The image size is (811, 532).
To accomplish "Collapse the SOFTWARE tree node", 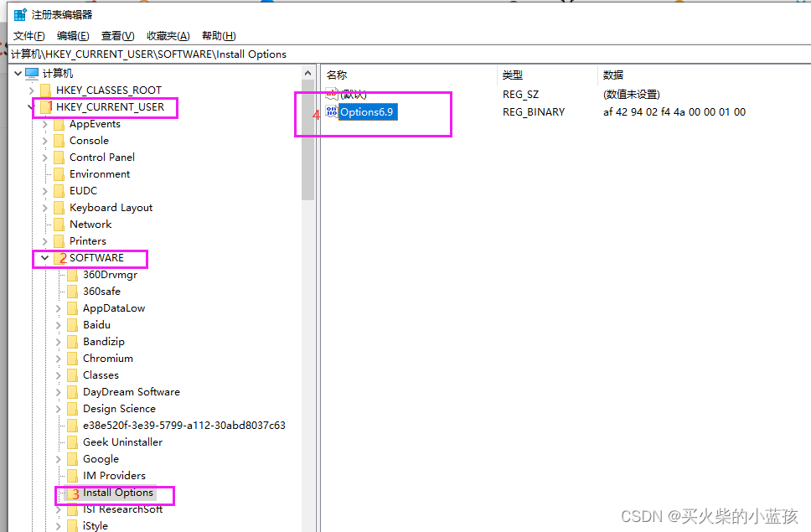I will pos(44,257).
